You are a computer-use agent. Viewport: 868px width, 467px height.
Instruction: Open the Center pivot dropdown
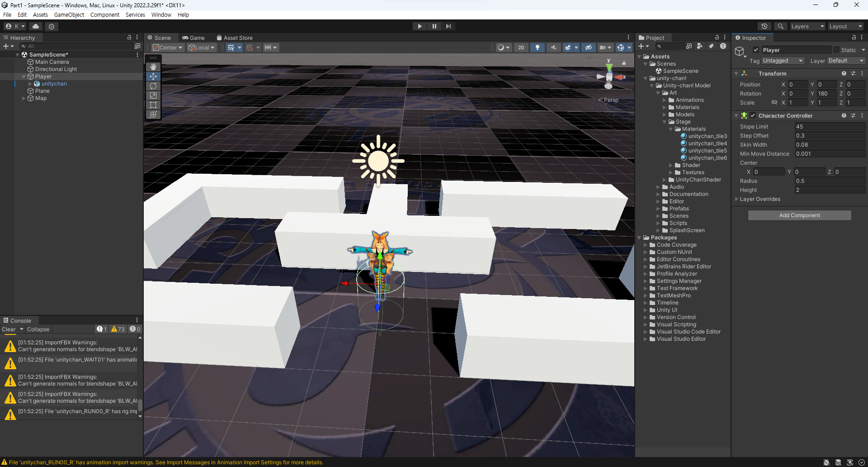coord(167,48)
